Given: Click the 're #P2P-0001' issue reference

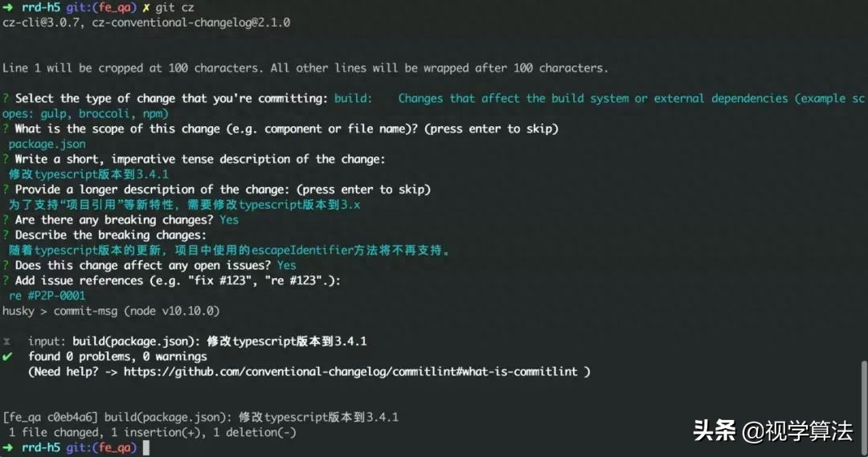Looking at the screenshot, I should coord(47,296).
